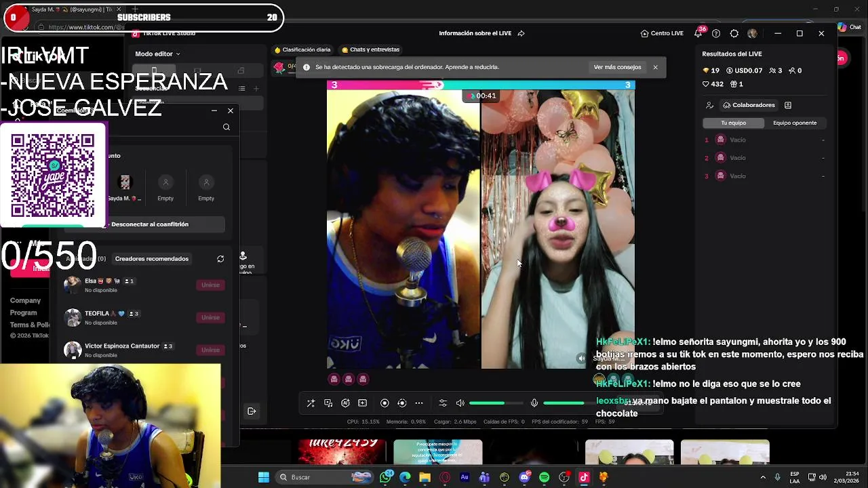
Task: Click the diamonds count 19
Action: click(x=711, y=70)
